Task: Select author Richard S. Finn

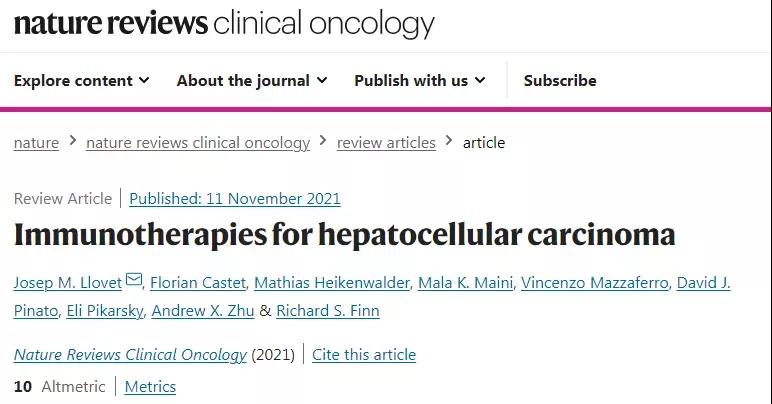Action: tap(328, 311)
